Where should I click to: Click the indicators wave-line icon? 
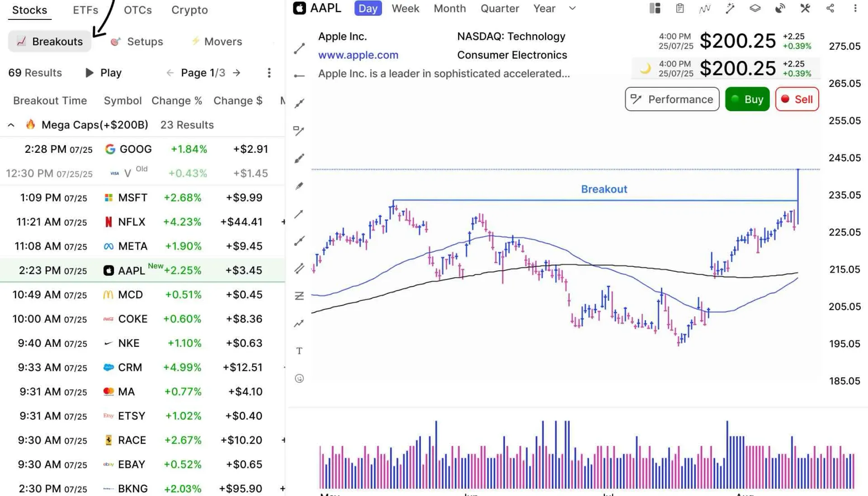pyautogui.click(x=705, y=9)
